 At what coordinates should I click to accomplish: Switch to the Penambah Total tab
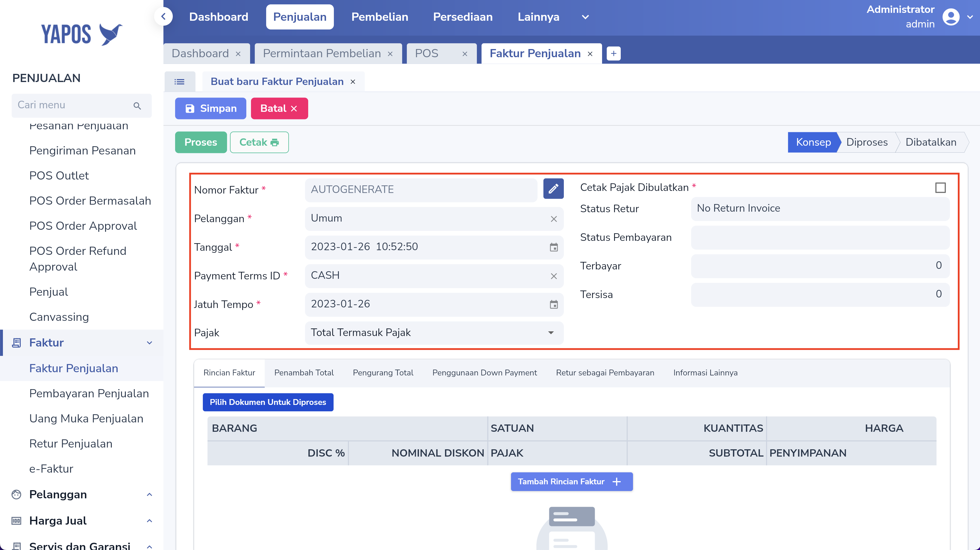tap(304, 373)
